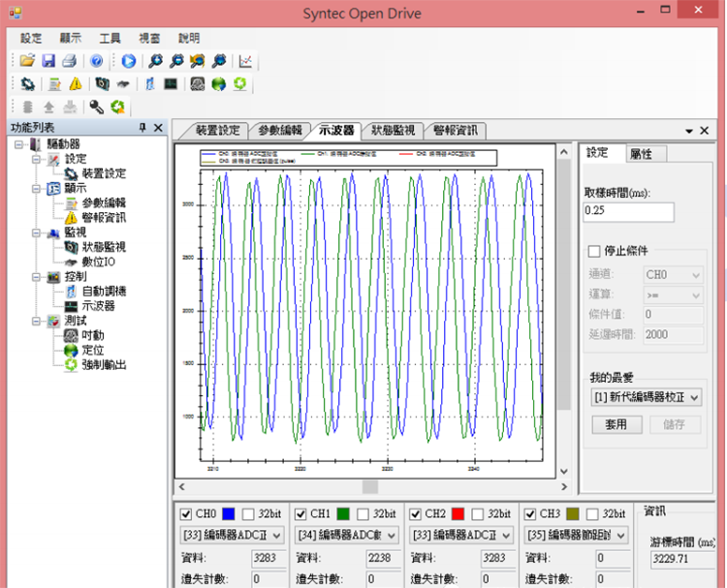Open the CH2 signal source dropdown
Image resolution: width=727 pixels, height=588 pixels.
coord(460,535)
